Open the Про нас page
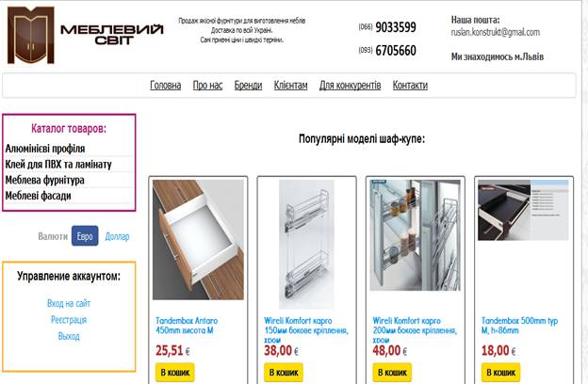Image resolution: width=588 pixels, height=384 pixels. 207,86
